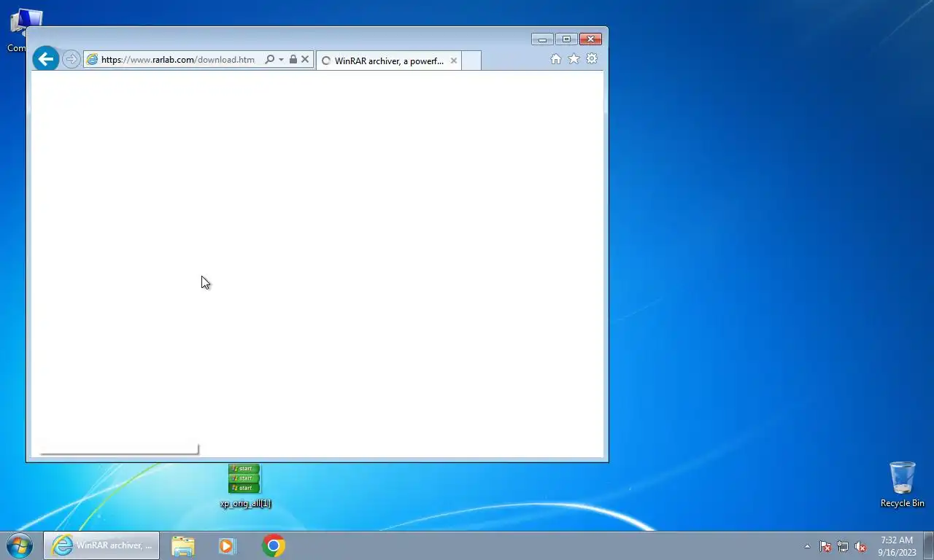Go to the browser Home page icon
This screenshot has height=560, width=934.
coord(555,59)
